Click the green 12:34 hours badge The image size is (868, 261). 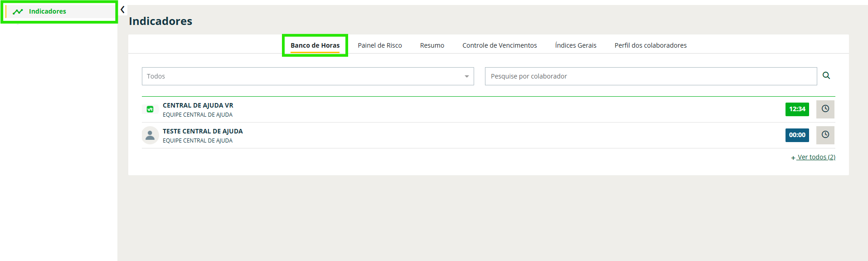797,109
